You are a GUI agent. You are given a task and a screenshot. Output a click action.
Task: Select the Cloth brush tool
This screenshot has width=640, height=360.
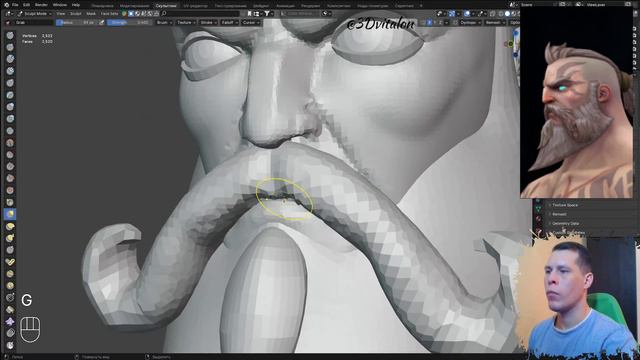tap(10, 321)
